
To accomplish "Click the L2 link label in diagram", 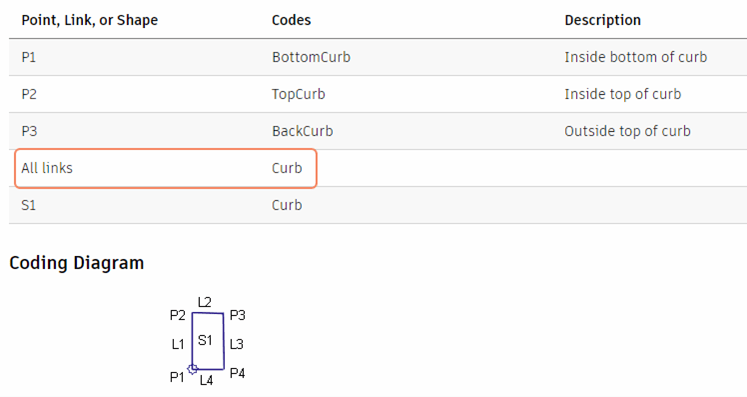I will (x=204, y=302).
